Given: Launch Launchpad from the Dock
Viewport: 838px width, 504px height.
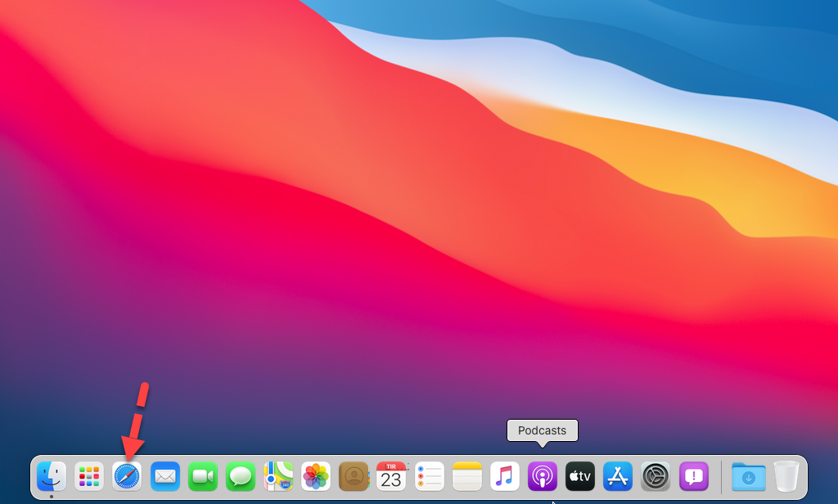Looking at the screenshot, I should [89, 475].
